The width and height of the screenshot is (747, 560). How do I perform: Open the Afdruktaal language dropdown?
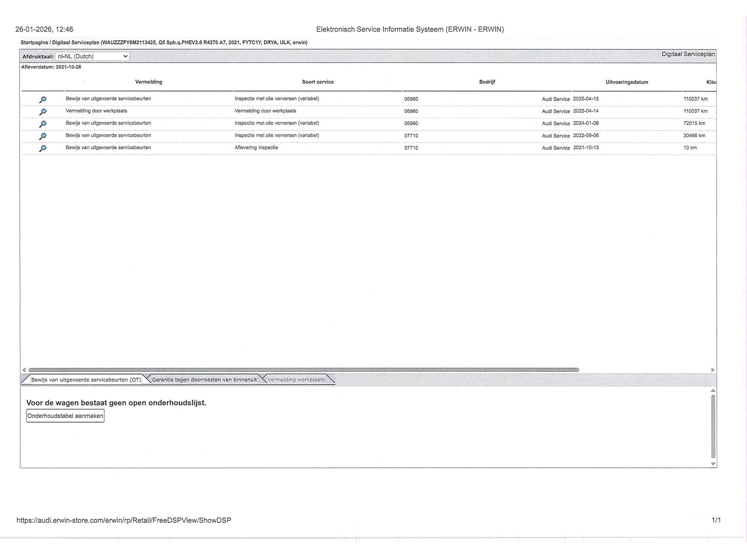[92, 56]
